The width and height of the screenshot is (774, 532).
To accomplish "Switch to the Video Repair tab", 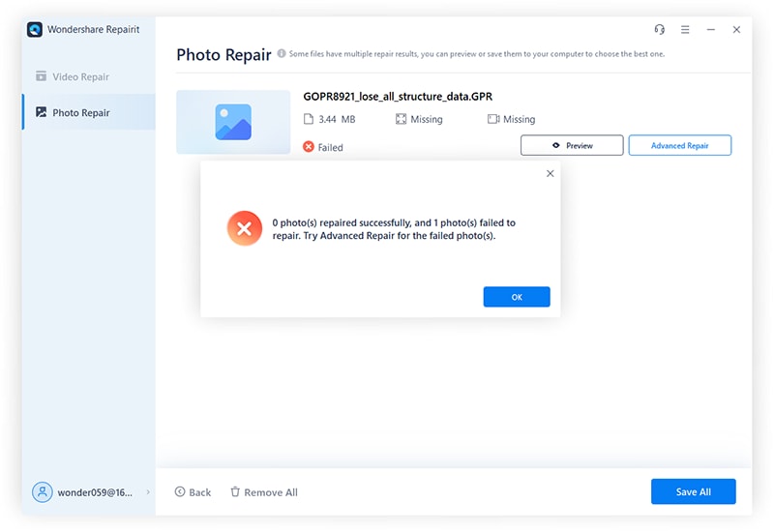I will point(80,76).
